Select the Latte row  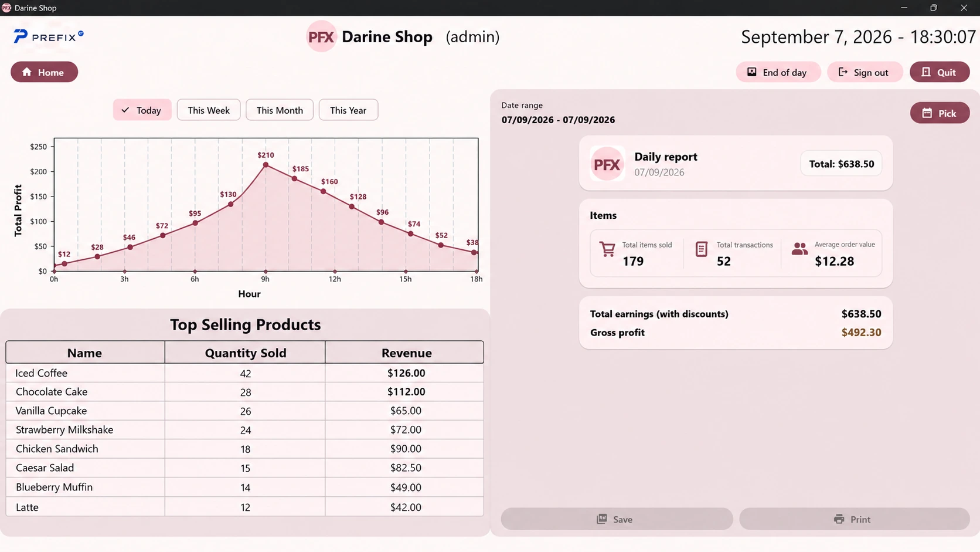(x=244, y=507)
